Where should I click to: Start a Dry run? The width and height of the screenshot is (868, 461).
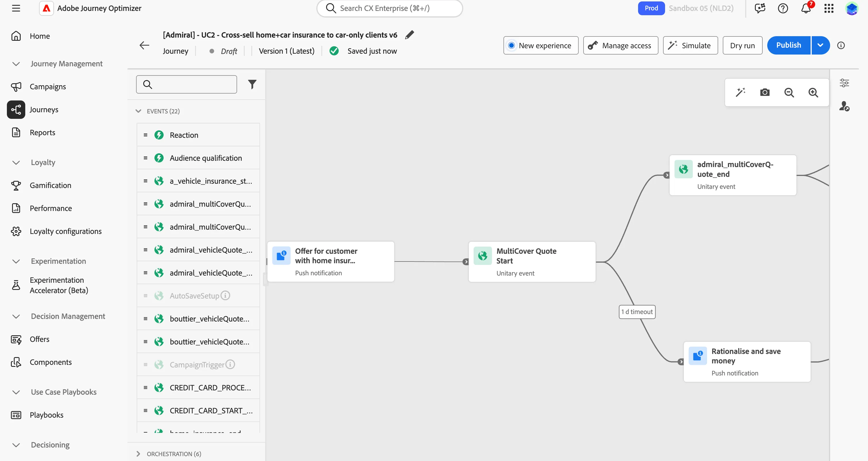pyautogui.click(x=742, y=45)
